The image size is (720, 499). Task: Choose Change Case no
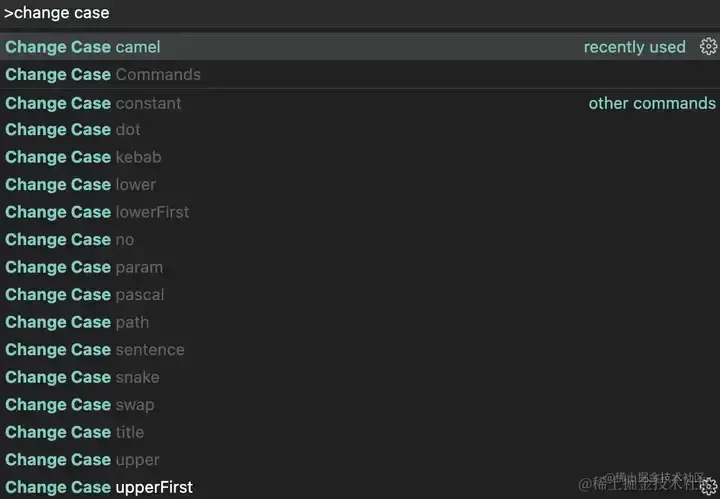coord(360,240)
